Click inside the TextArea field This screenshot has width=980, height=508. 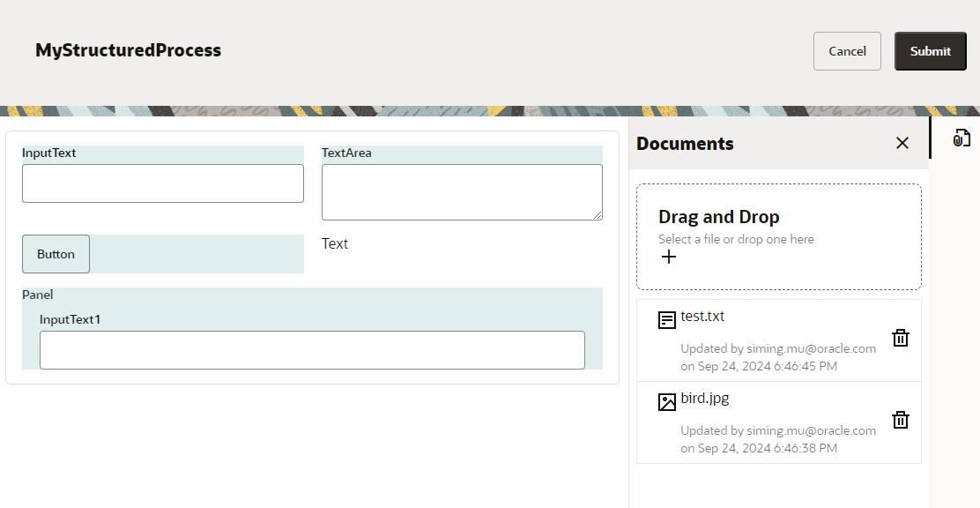pos(461,192)
